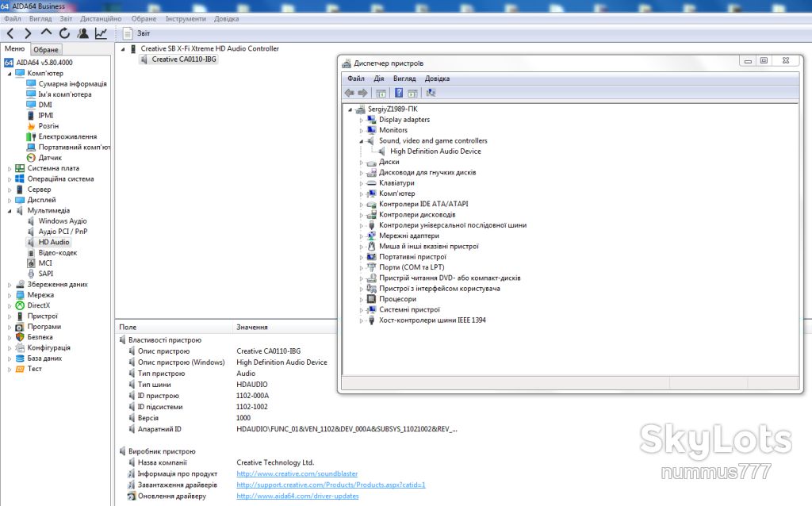Expand Процесори in Device Manager

pyautogui.click(x=362, y=299)
